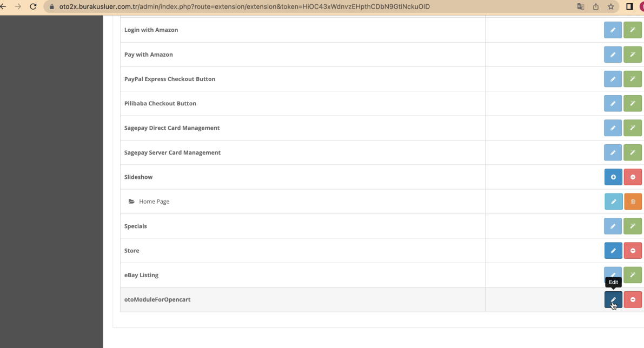Image resolution: width=644 pixels, height=348 pixels.
Task: Select the 'Specials' row label
Action: pos(136,226)
